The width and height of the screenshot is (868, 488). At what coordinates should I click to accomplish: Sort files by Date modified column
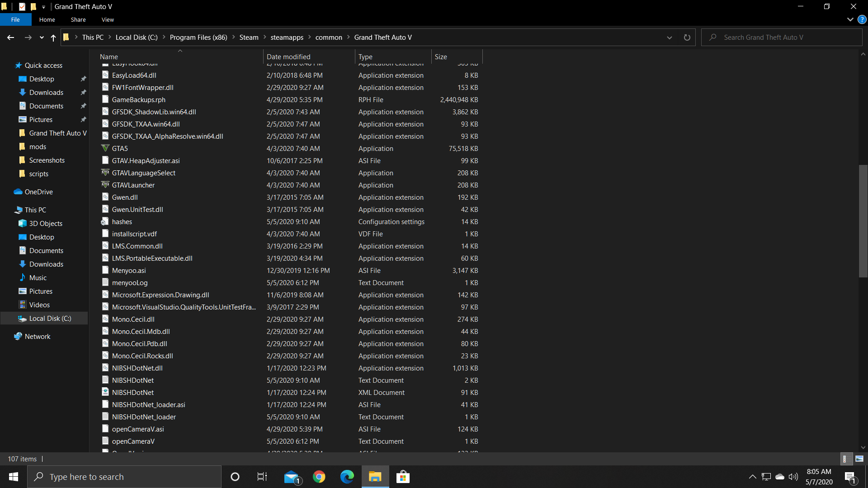tap(288, 56)
